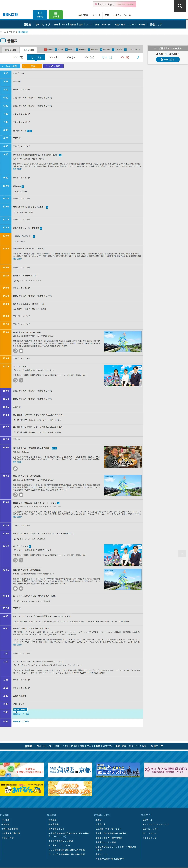Open the きょうと危機管理WEB banner
This screenshot has height=868, width=188.
(166, 770)
